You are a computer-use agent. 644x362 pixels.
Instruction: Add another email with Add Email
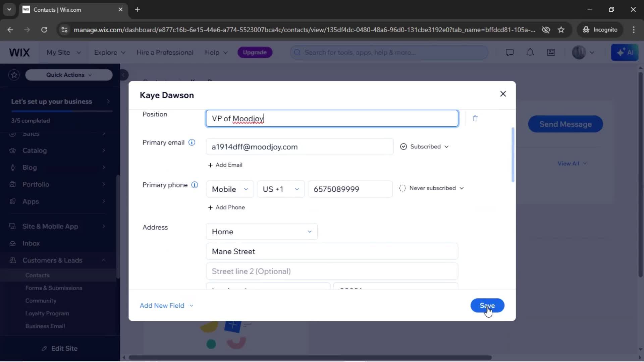[225, 165]
